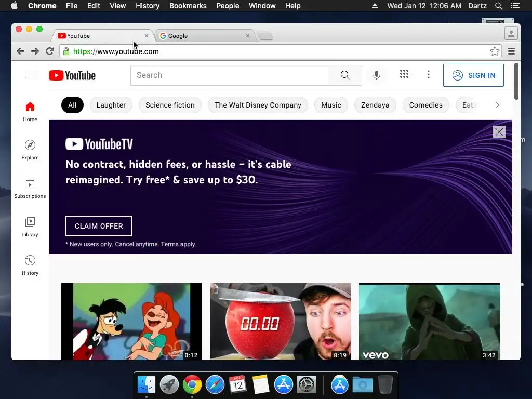532x399 pixels.
Task: Open Launchpad from the Dock
Action: coord(169,385)
